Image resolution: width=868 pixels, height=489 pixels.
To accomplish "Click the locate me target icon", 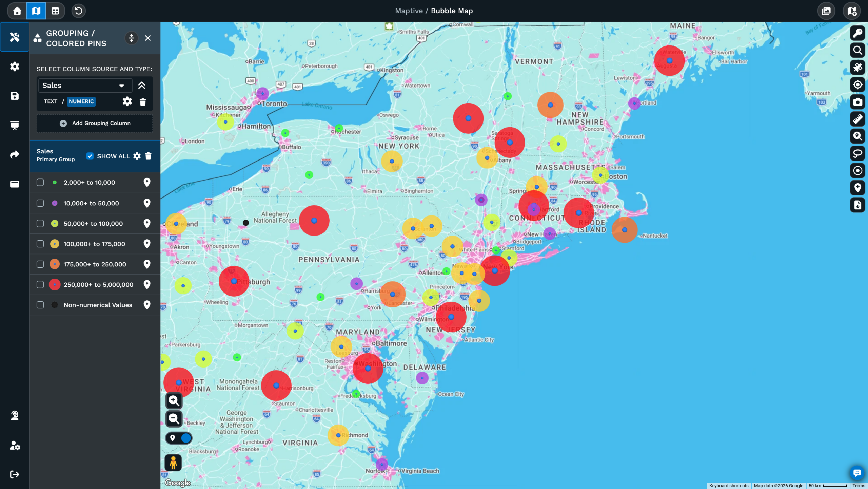I will pos(858,84).
